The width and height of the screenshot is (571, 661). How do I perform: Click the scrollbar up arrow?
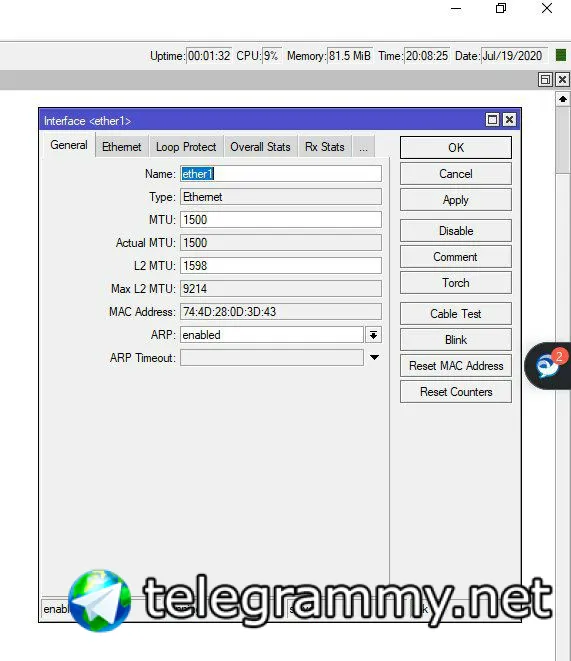tap(563, 99)
